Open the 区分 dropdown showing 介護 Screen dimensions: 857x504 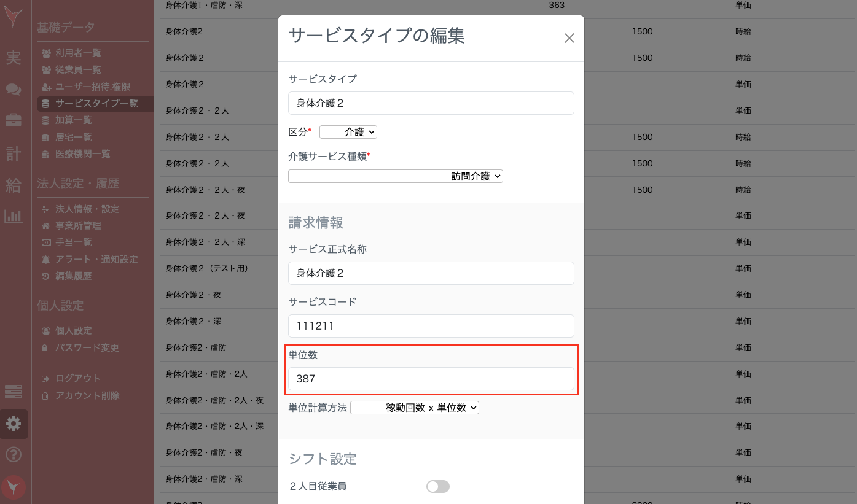[x=348, y=131]
